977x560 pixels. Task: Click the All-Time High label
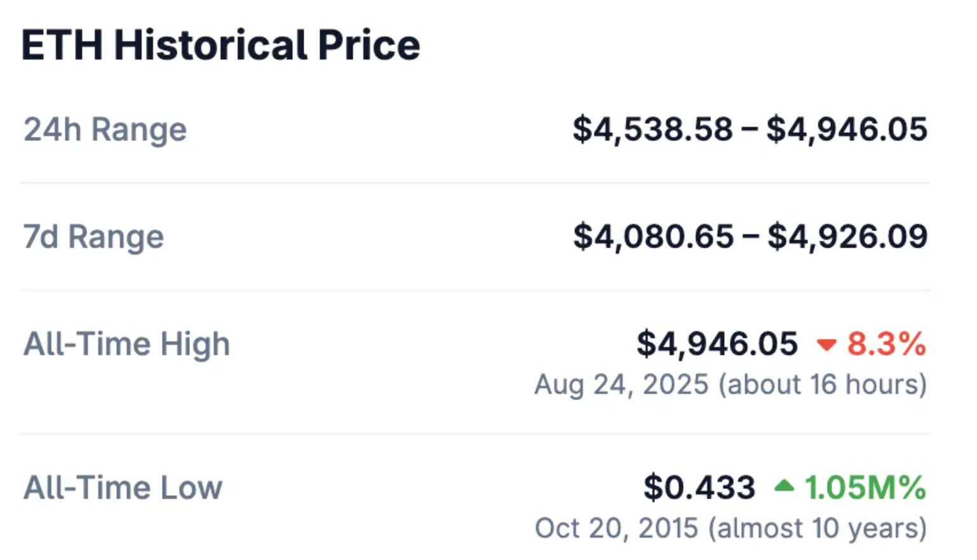pos(126,344)
